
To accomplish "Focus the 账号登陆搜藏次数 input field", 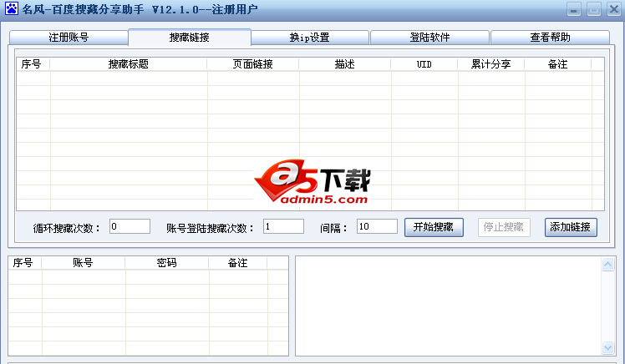I will pyautogui.click(x=283, y=226).
